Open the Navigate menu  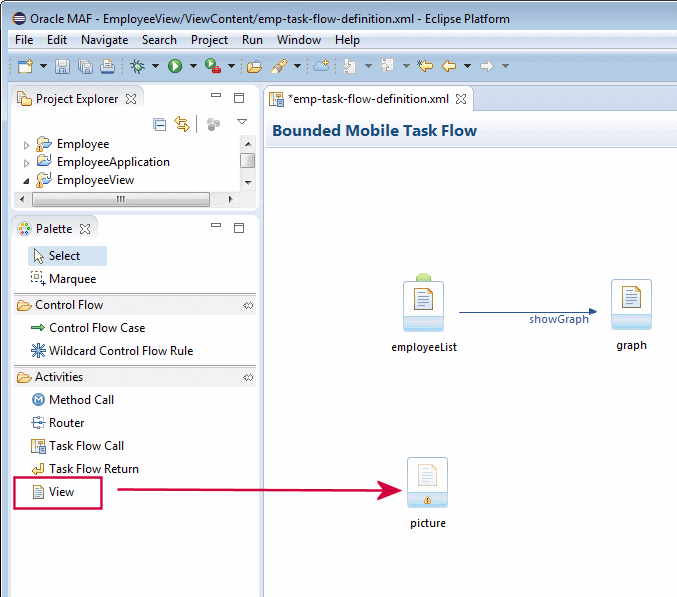point(104,40)
